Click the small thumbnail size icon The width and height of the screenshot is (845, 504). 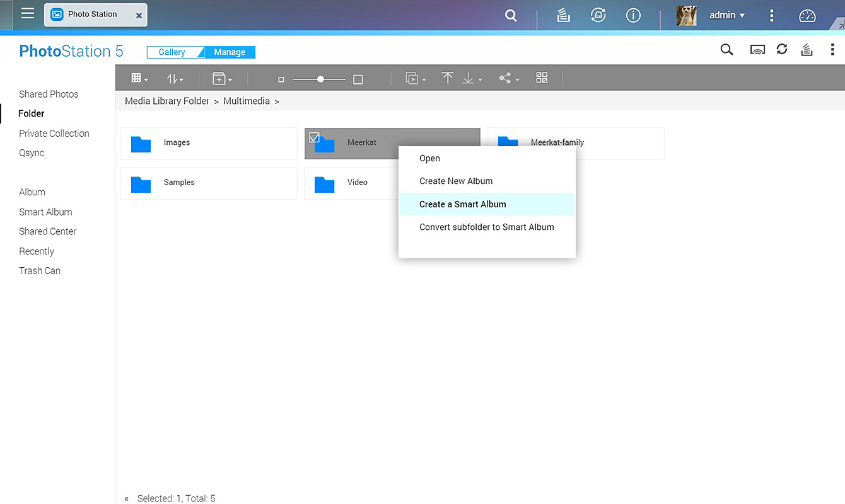pyautogui.click(x=281, y=79)
